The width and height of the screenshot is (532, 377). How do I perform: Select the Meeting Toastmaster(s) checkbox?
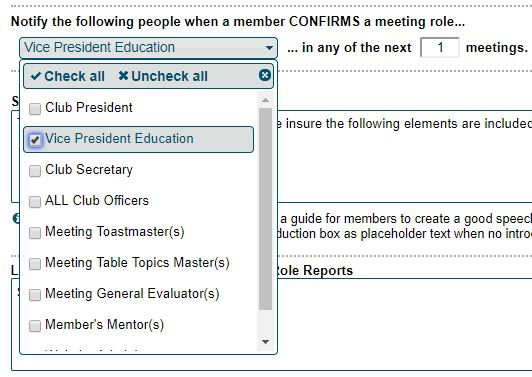coord(35,233)
